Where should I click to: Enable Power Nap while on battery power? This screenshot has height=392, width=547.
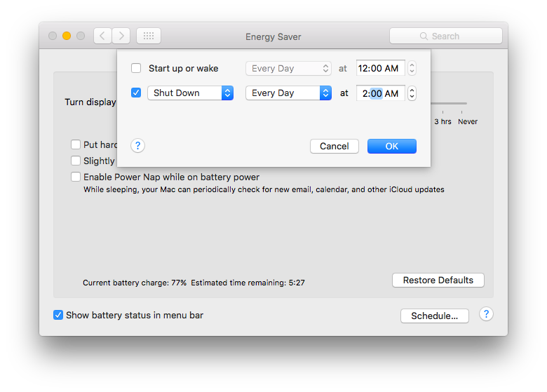[x=76, y=177]
